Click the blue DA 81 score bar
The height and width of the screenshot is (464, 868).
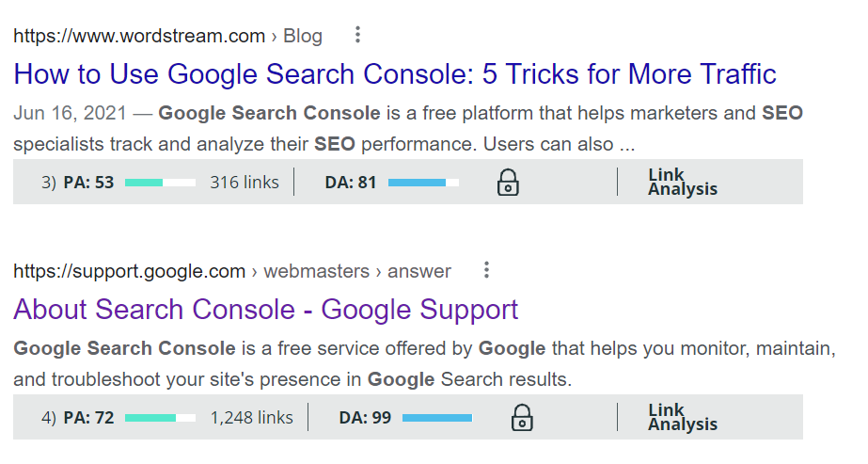[422, 183]
